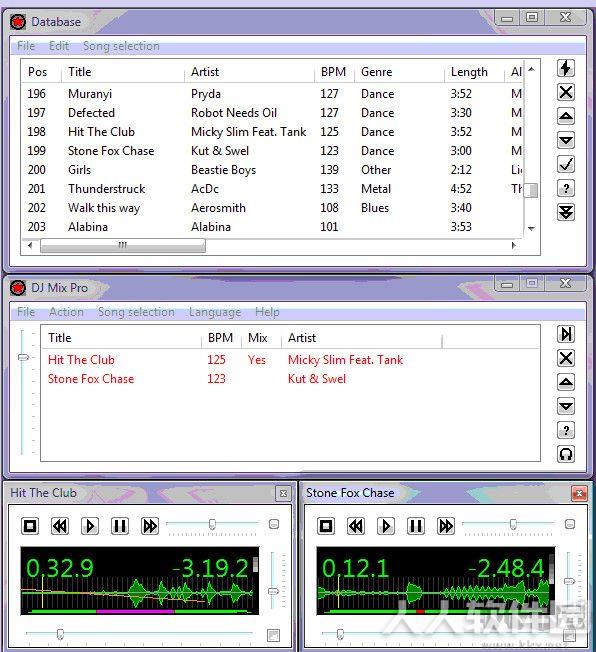Pause the Stone Fox Chase deck
Image resolution: width=596 pixels, height=652 pixels.
tap(415, 526)
